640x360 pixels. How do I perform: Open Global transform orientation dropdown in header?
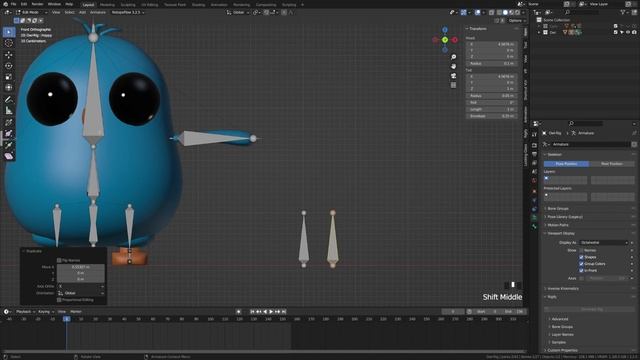[x=237, y=13]
